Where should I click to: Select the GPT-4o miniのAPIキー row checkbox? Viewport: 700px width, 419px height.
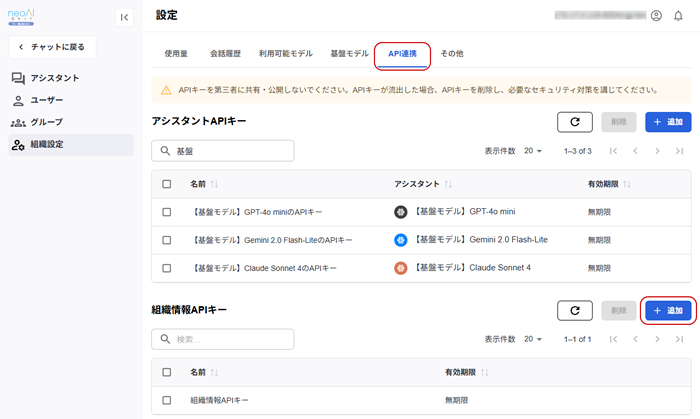pyautogui.click(x=167, y=212)
